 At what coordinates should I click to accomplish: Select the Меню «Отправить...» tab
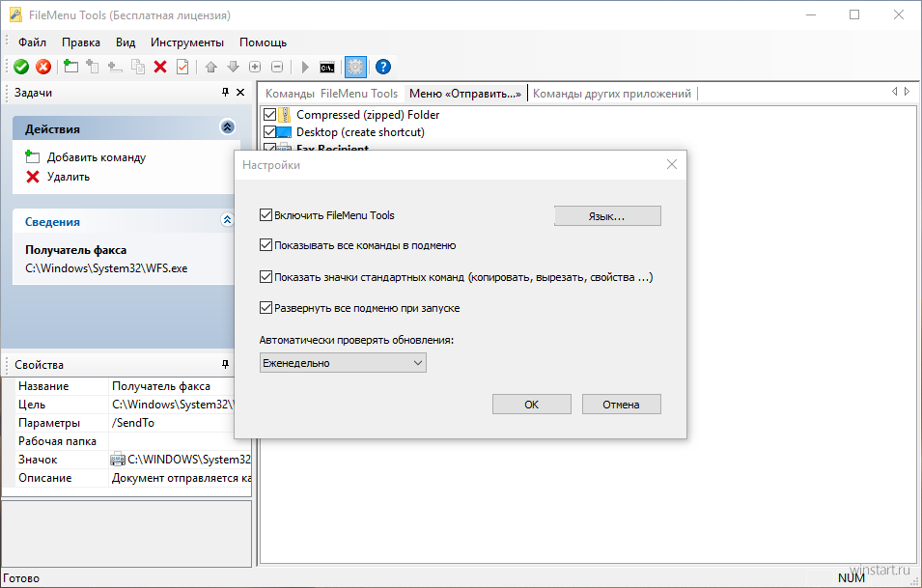pyautogui.click(x=465, y=94)
